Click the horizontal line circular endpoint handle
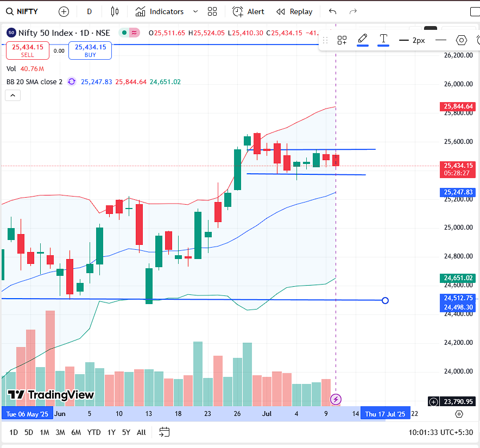Image resolution: width=480 pixels, height=448 pixels. (385, 300)
